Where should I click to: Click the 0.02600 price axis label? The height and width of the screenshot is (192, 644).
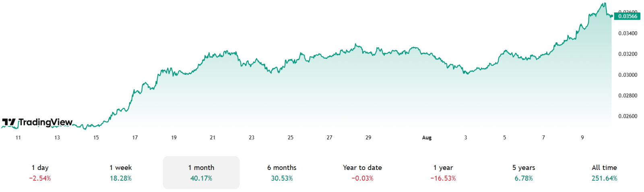tap(627, 116)
